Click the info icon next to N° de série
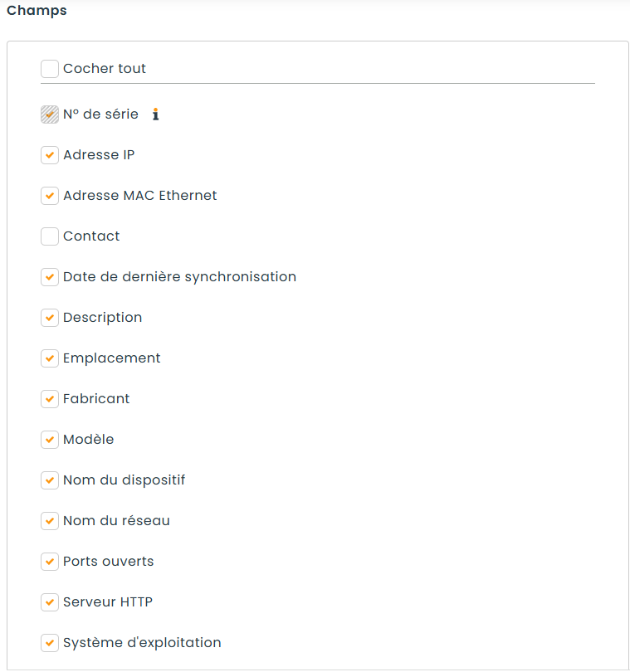 [x=156, y=114]
